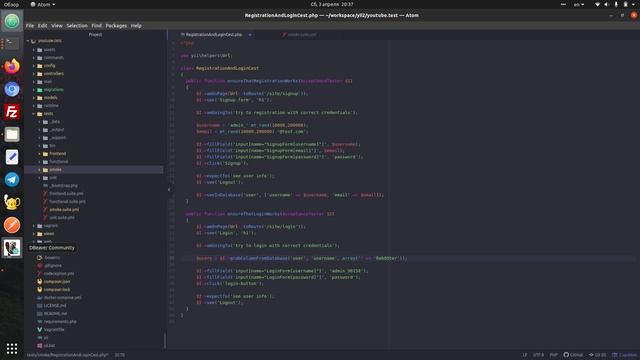
Task: Open the Packages menu
Action: tap(116, 26)
